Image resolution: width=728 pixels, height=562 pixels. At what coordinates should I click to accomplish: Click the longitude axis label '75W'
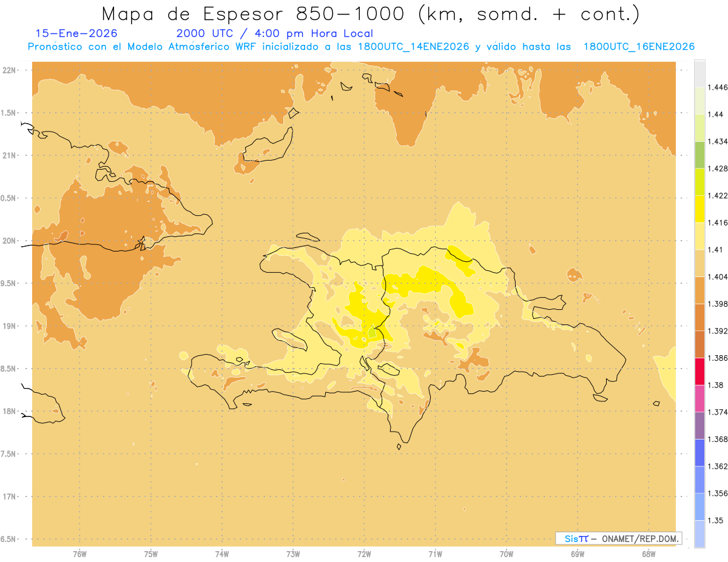[x=150, y=554]
